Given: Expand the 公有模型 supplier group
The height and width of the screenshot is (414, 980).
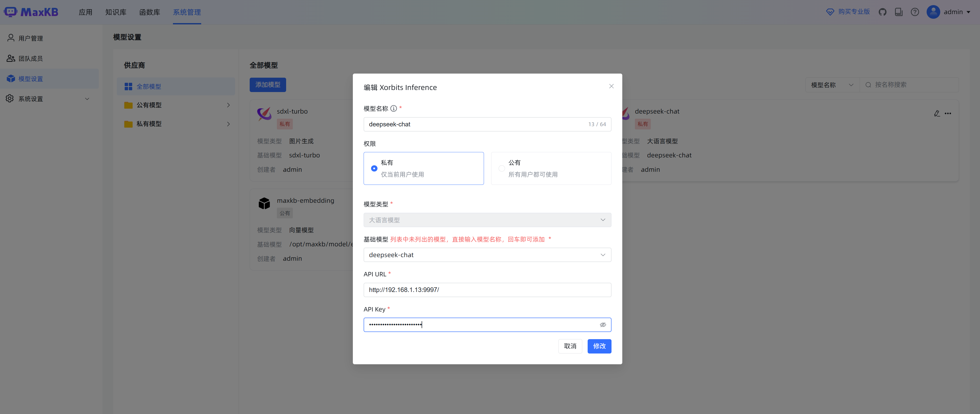Looking at the screenshot, I should click(x=228, y=105).
